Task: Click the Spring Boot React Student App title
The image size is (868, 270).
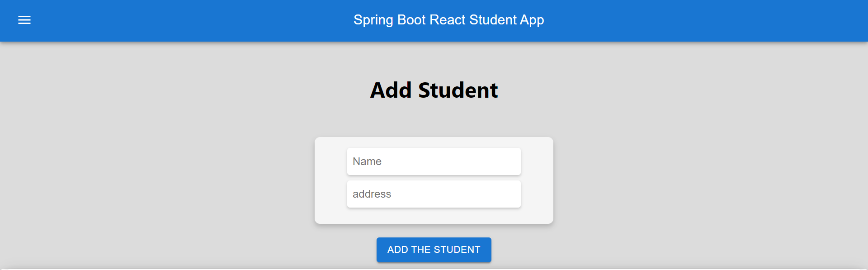Action: coord(448,20)
